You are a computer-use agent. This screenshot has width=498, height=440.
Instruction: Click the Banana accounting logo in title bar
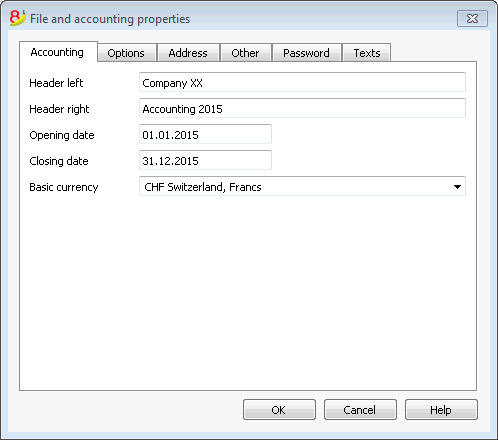coord(17,18)
